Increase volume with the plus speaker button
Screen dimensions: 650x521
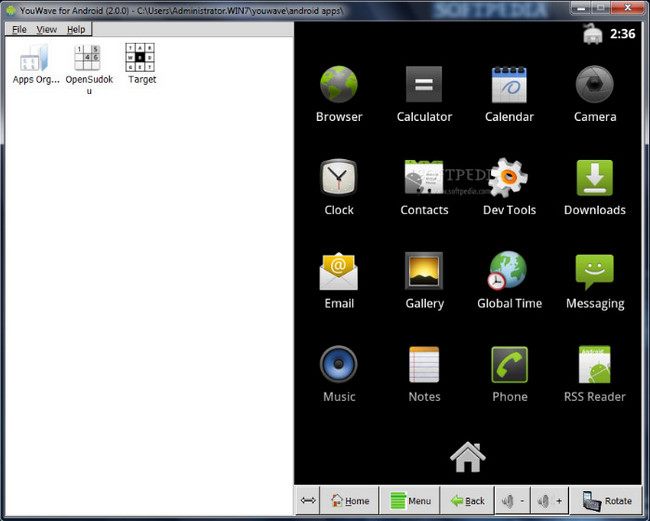(x=550, y=501)
